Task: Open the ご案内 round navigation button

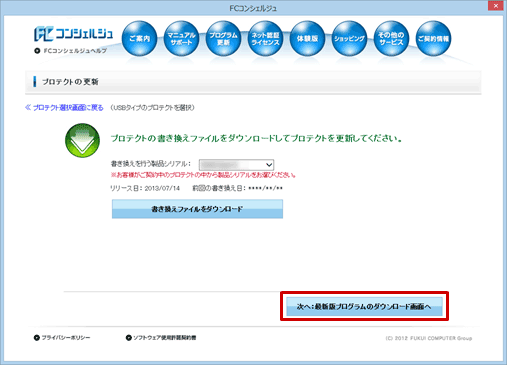Action: (139, 38)
